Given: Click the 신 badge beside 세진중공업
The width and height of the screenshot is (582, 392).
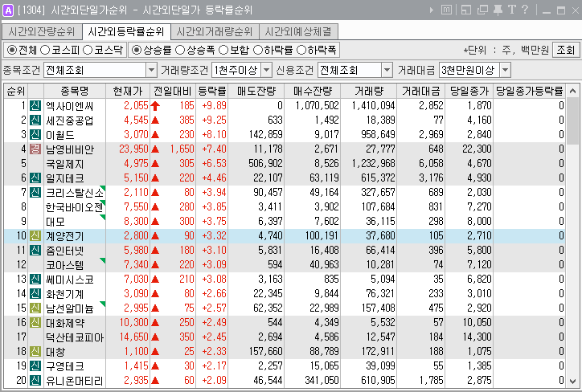Looking at the screenshot, I should point(35,120).
